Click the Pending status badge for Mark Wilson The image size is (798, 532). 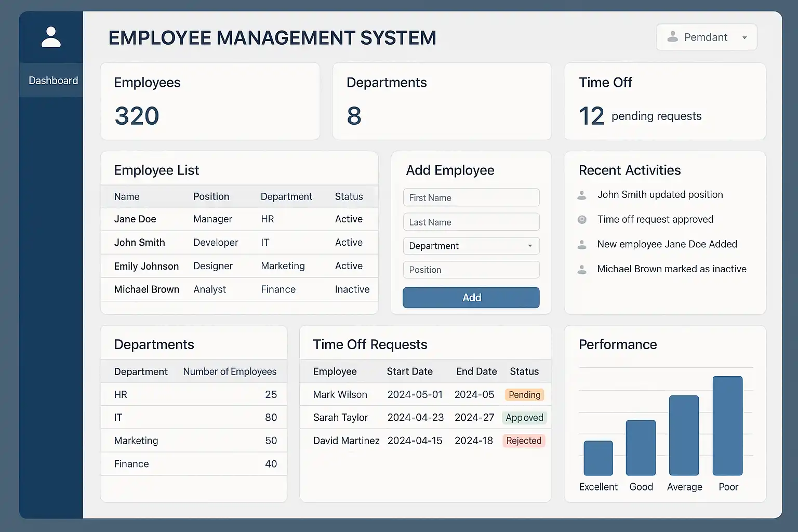524,395
